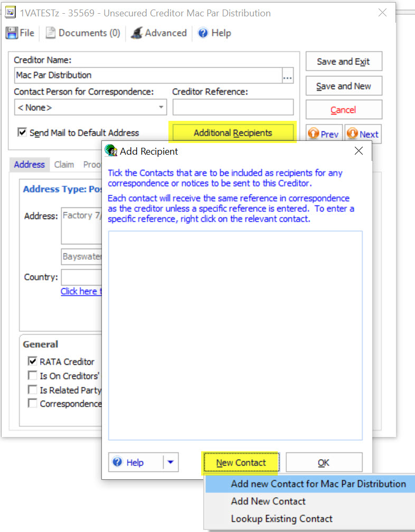Toggle Send Mail to Default Address checkbox
The height and width of the screenshot is (532, 415).
22,132
